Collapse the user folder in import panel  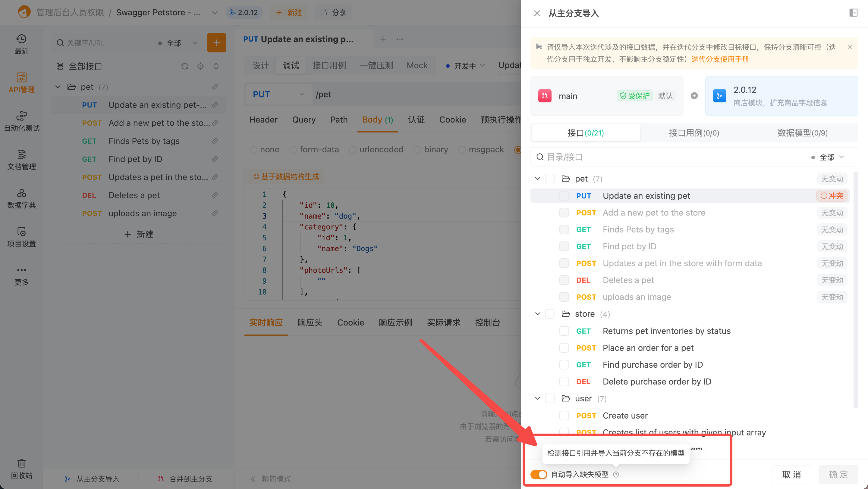pos(537,399)
